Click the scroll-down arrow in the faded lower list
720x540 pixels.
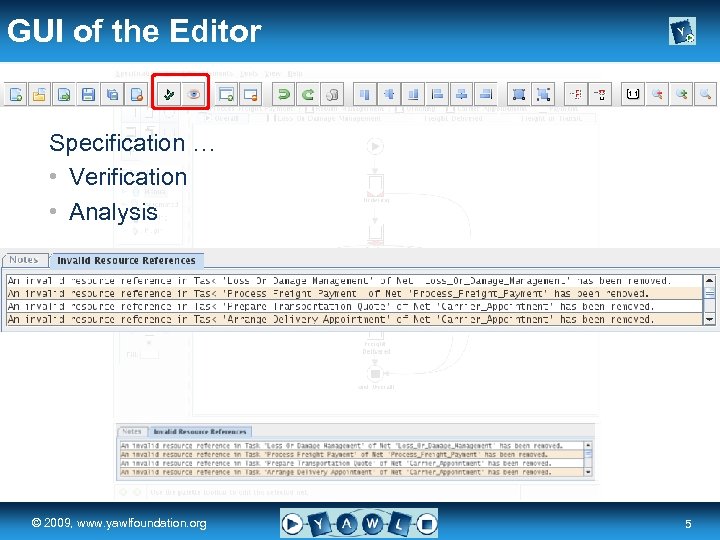pos(588,472)
